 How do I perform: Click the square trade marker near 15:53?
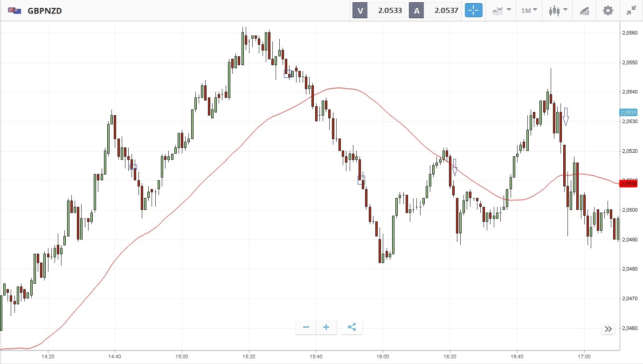361,180
